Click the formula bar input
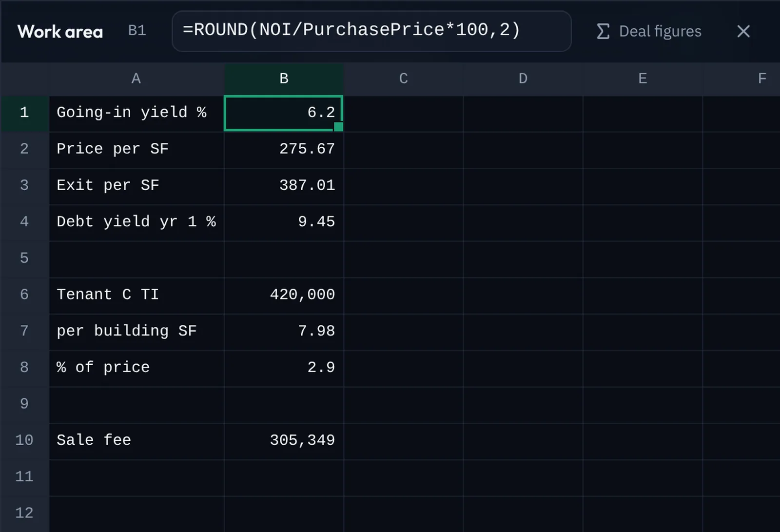The image size is (780, 532). [x=371, y=31]
